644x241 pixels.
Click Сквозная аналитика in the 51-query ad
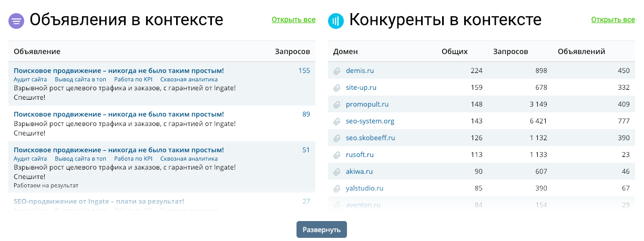189,159
